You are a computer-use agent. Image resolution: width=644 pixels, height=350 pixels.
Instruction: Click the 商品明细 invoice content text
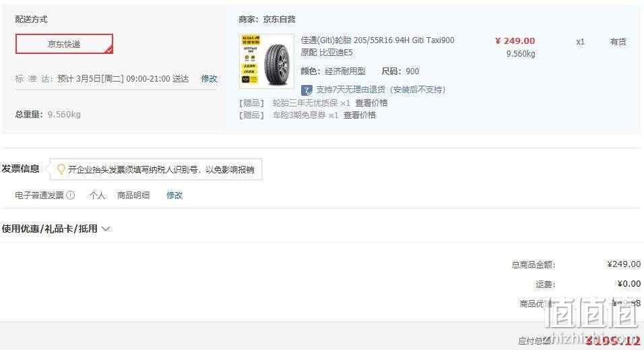[133, 196]
